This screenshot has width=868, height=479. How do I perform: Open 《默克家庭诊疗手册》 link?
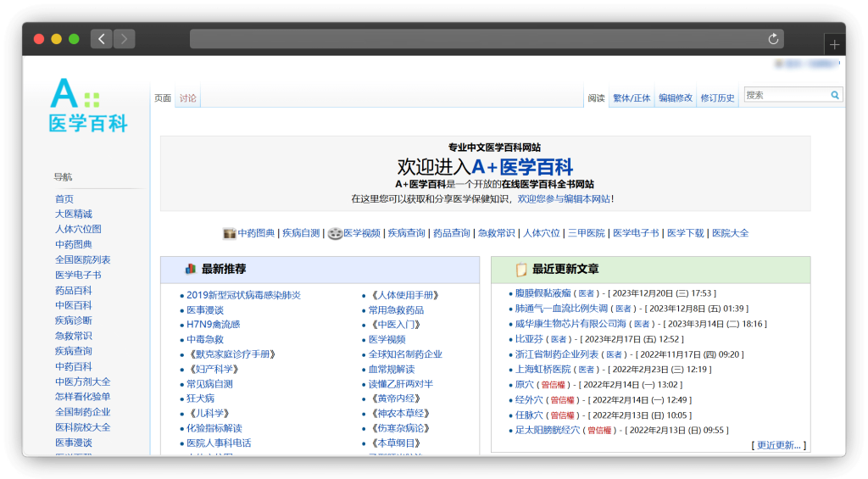point(231,354)
